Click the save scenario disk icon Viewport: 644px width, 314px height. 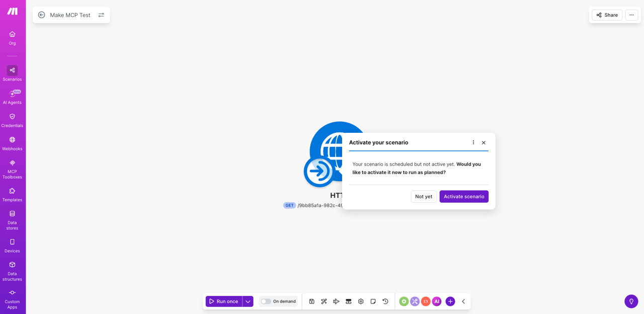click(311, 301)
